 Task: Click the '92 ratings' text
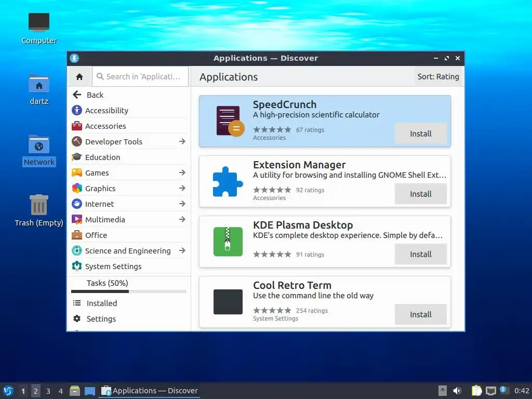point(310,190)
